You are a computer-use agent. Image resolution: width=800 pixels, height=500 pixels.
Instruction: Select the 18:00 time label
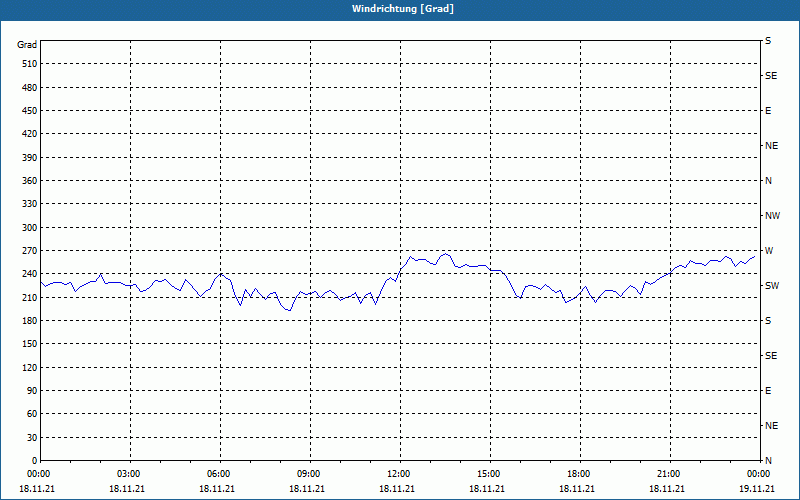(579, 474)
